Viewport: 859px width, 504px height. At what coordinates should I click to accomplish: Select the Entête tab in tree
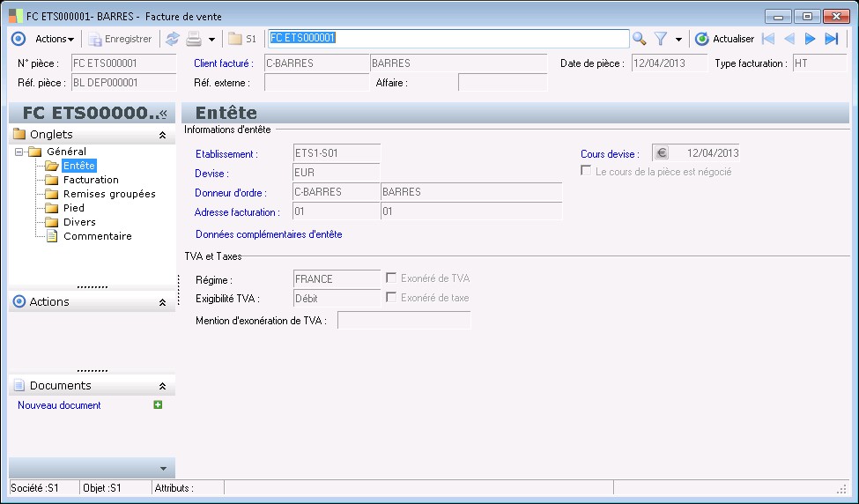pyautogui.click(x=79, y=166)
